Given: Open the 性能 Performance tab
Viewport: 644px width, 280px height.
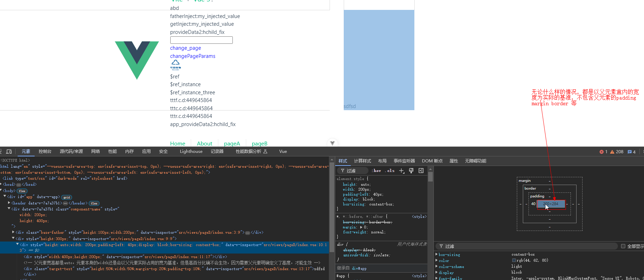Looking at the screenshot, I should click(x=112, y=151).
